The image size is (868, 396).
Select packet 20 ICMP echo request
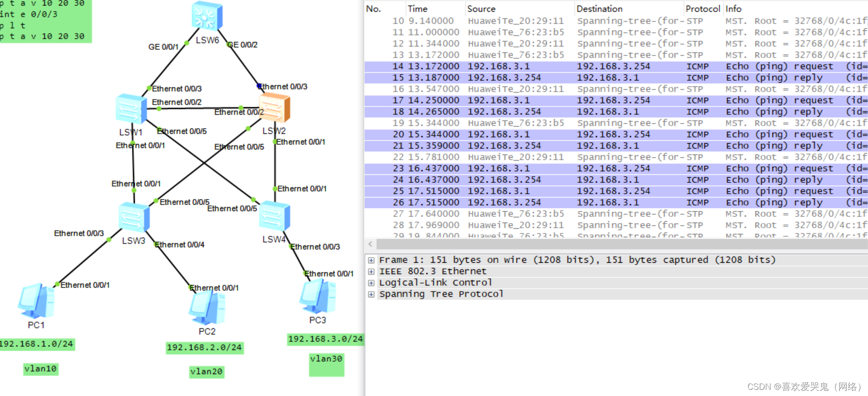616,135
